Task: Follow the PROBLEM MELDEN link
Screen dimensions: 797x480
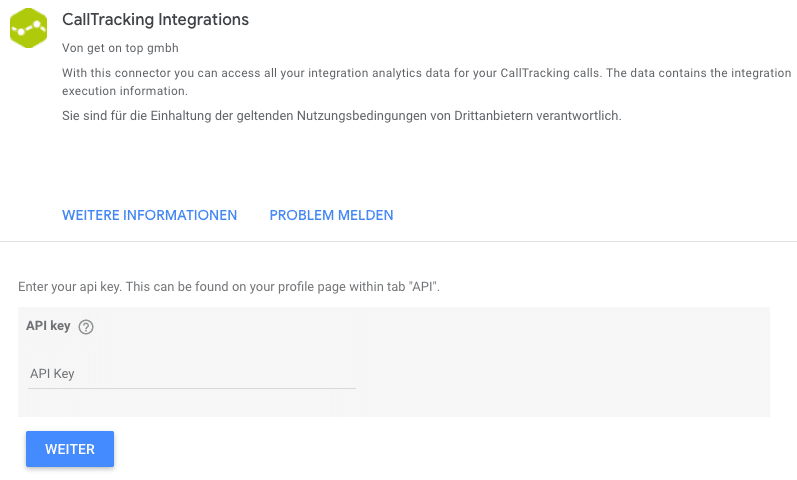Action: click(331, 215)
